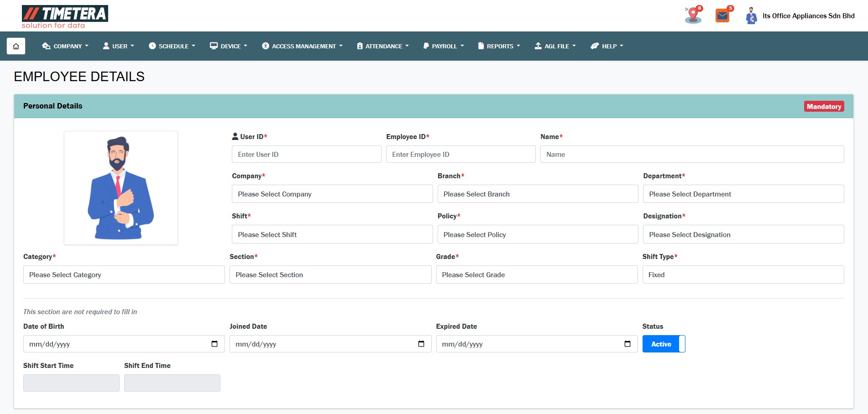The image size is (868, 414).
Task: Open Joined Date calendar picker icon
Action: [421, 344]
